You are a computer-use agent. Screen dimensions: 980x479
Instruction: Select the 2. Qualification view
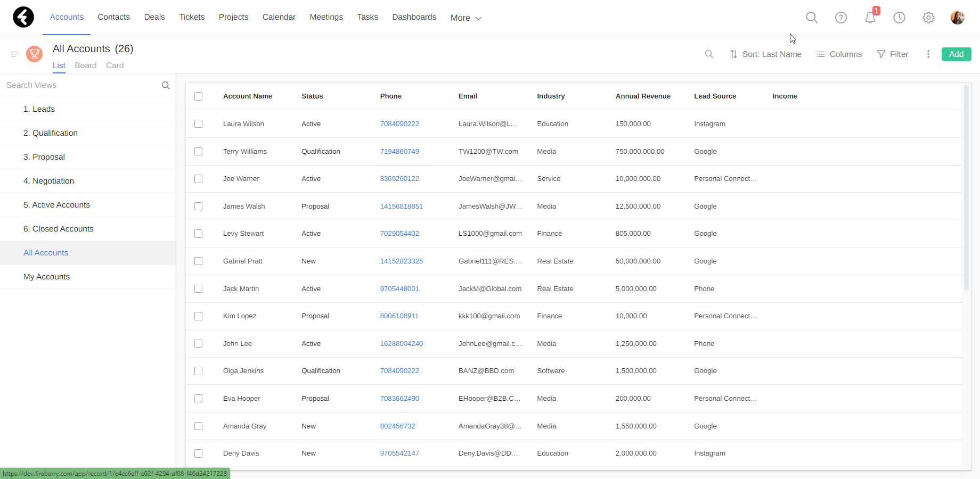88,133
